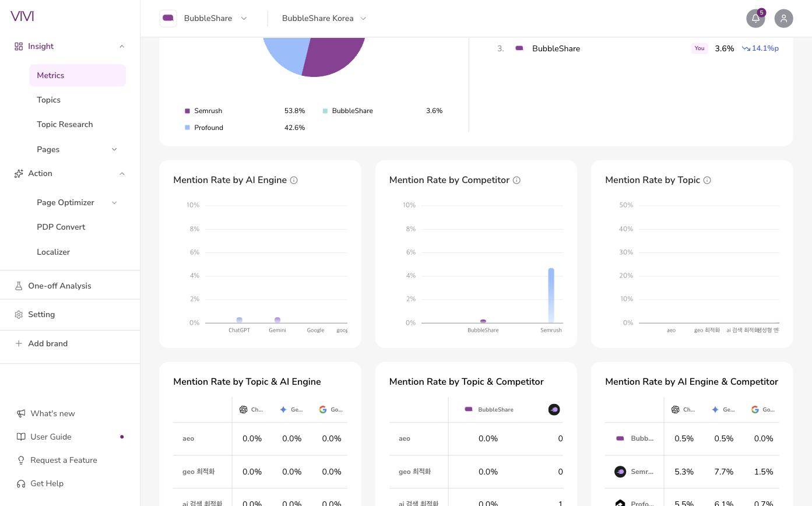
Task: Show info for Mention Rate by AI Engine
Action: pos(294,180)
